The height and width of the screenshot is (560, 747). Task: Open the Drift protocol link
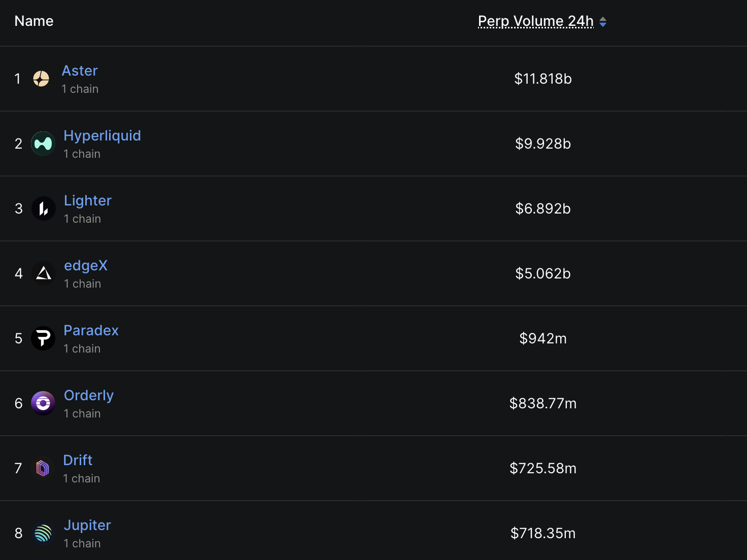coord(78,460)
